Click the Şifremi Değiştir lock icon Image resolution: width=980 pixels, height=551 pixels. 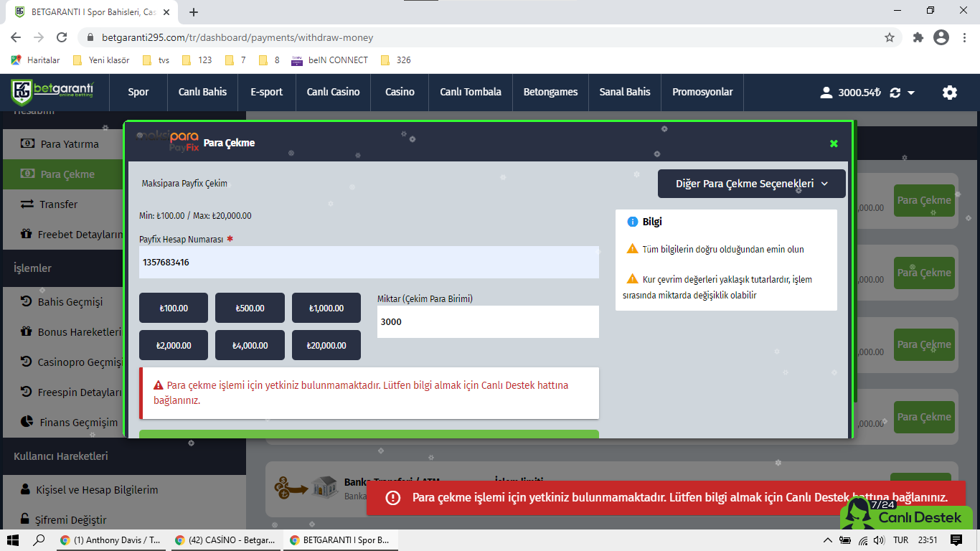tap(24, 519)
